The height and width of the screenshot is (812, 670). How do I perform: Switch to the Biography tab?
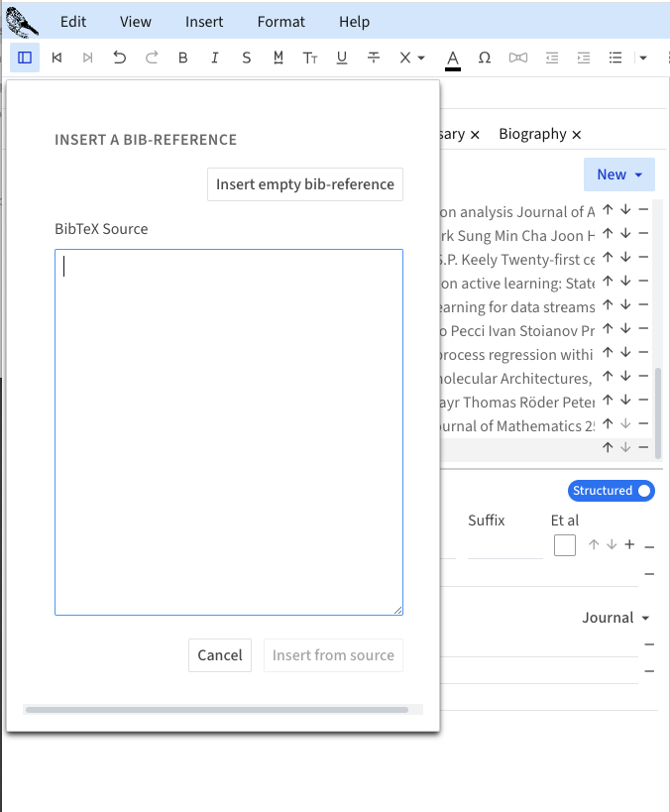coord(532,134)
